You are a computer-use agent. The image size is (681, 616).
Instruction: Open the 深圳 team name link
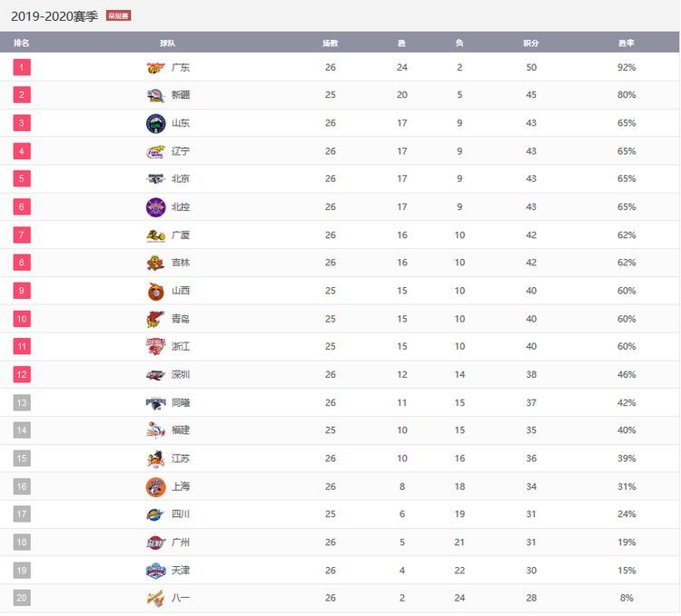181,374
